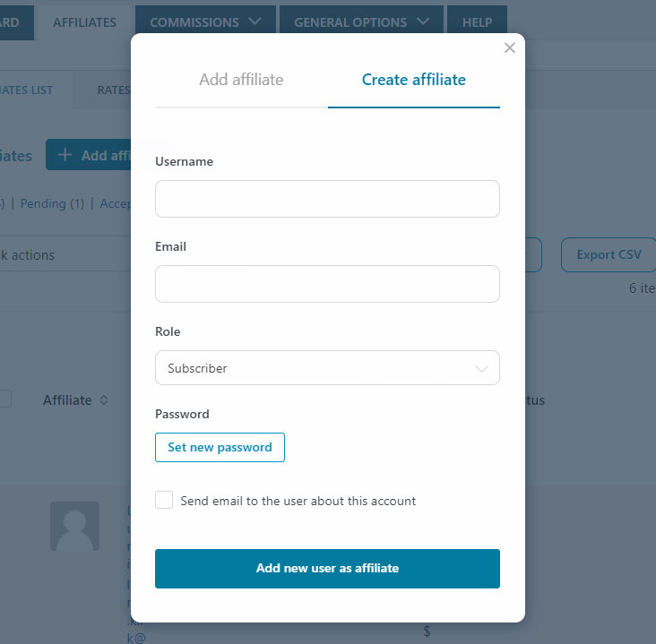
Task: Select the Create affiliate tab
Action: coord(414,80)
